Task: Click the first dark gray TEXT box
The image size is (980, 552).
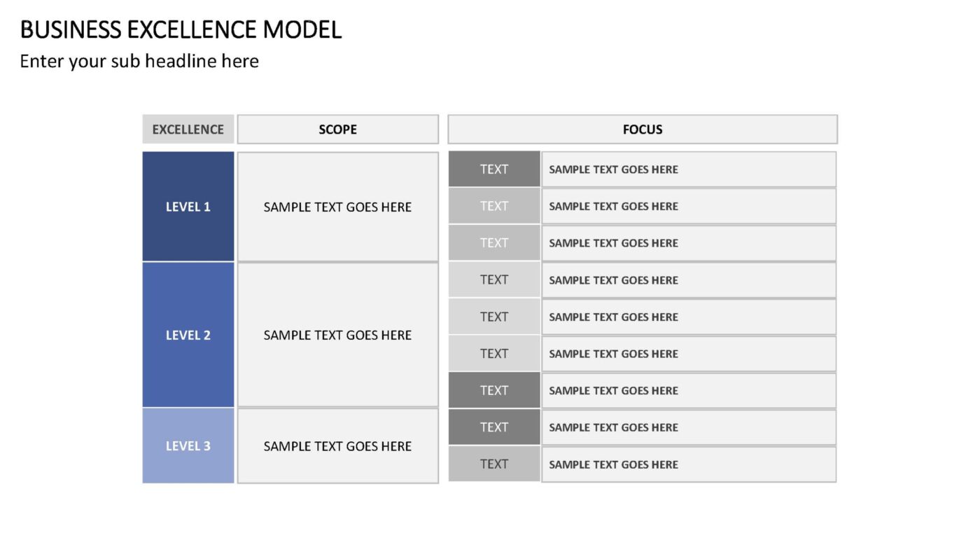Action: click(x=494, y=169)
